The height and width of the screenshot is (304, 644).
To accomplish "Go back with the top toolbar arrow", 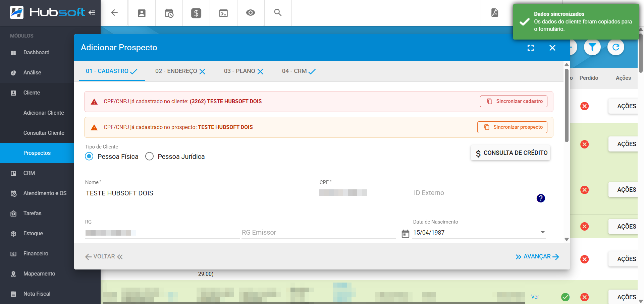I will pos(114,13).
